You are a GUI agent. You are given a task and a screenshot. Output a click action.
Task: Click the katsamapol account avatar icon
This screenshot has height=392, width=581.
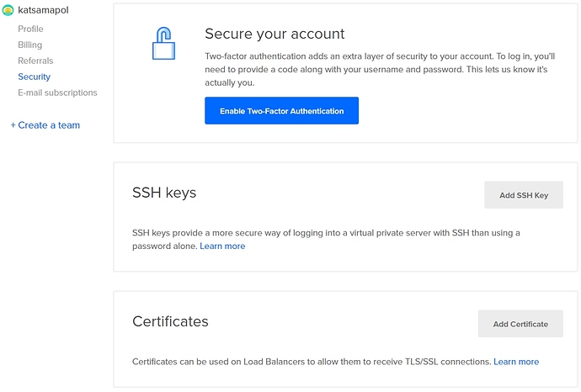(x=8, y=12)
